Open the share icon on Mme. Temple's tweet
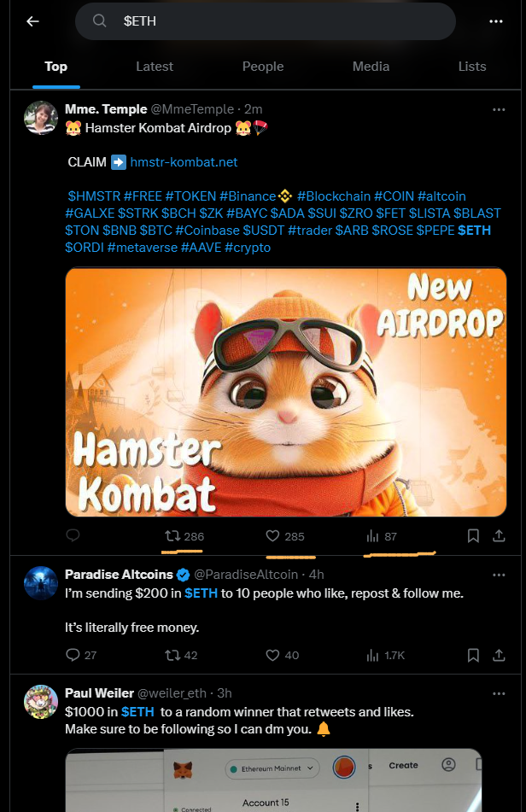The image size is (526, 812). pyautogui.click(x=499, y=536)
